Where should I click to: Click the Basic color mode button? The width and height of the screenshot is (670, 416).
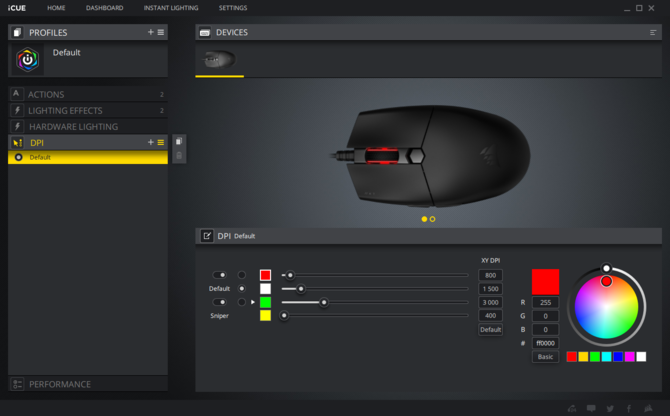click(545, 357)
